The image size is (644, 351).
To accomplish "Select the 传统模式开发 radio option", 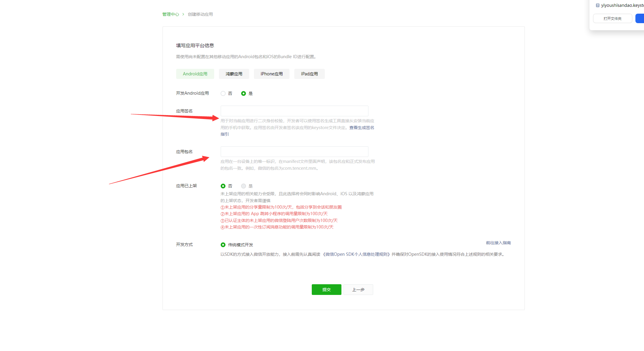I will (x=223, y=245).
